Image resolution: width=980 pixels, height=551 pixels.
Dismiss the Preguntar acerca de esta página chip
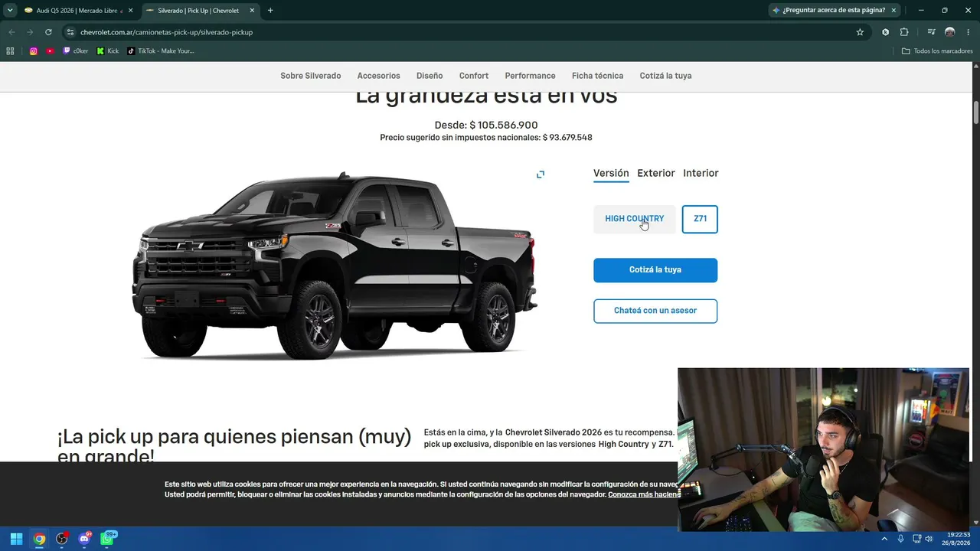point(893,11)
